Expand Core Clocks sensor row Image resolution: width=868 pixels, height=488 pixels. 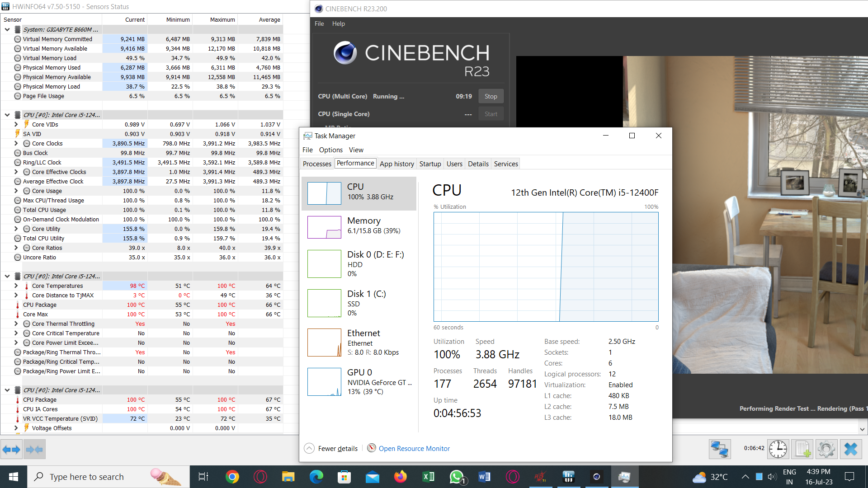pyautogui.click(x=16, y=143)
